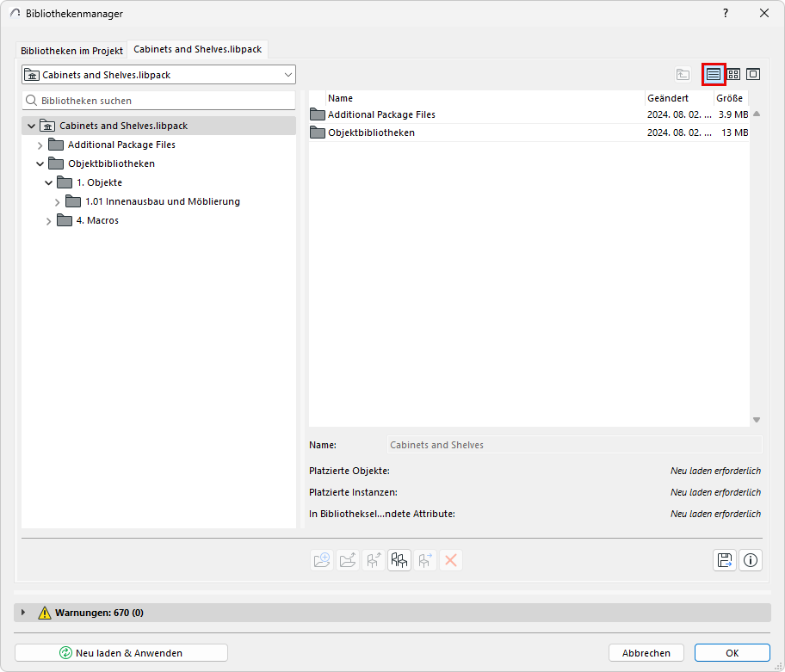
Task: Open the Cabinets and Shelves.libpack dropdown
Action: coord(158,75)
